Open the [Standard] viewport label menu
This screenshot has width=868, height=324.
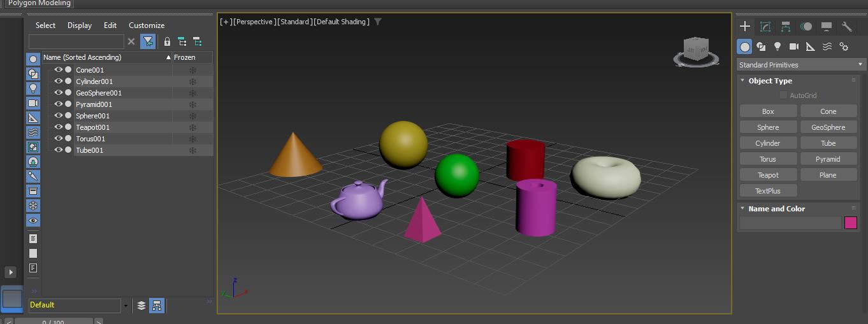pyautogui.click(x=294, y=22)
